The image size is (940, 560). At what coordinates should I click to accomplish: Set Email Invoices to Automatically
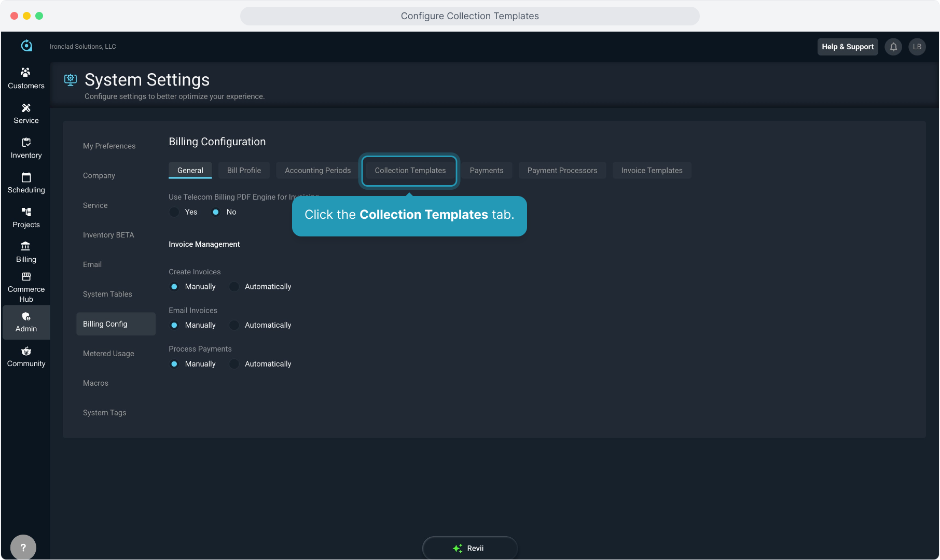(234, 325)
